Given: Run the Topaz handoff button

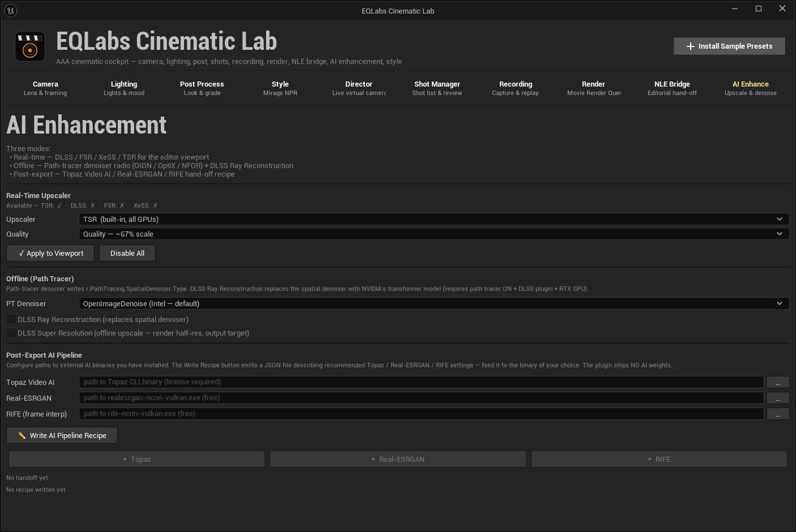Looking at the screenshot, I should click(x=136, y=459).
